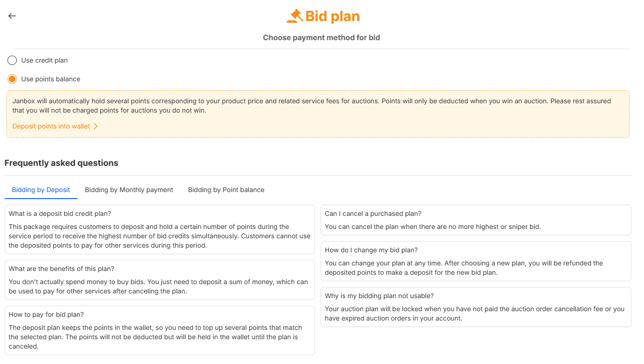
Task: Click the yellow points balance info box
Action: pyautogui.click(x=318, y=114)
